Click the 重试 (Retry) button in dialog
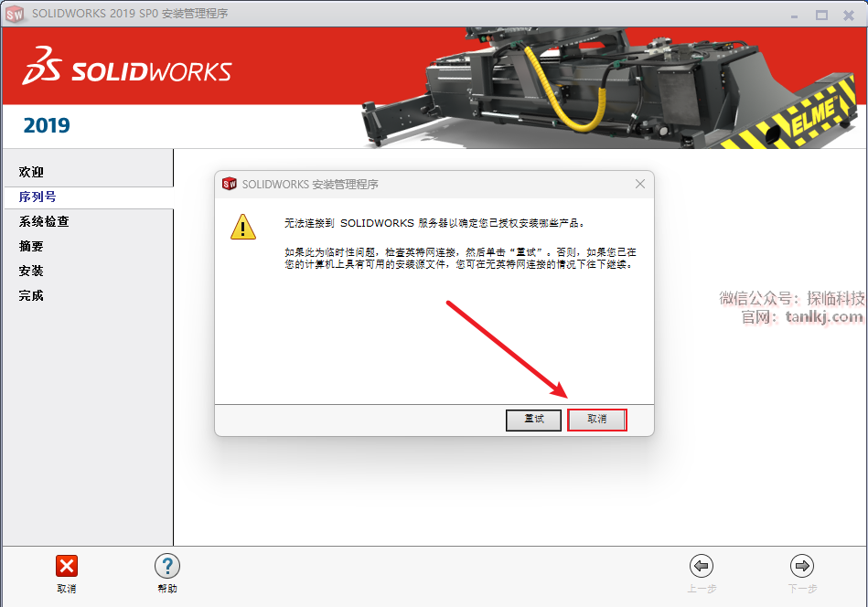This screenshot has height=607, width=868. click(533, 420)
